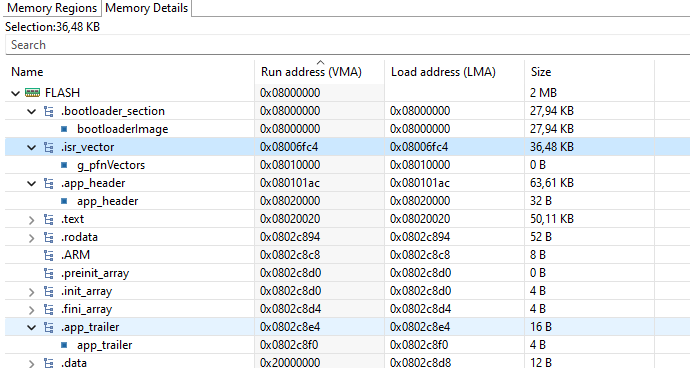Click the 50,11 KB size cell
Viewport: 690px width, 368px height.
pos(552,219)
